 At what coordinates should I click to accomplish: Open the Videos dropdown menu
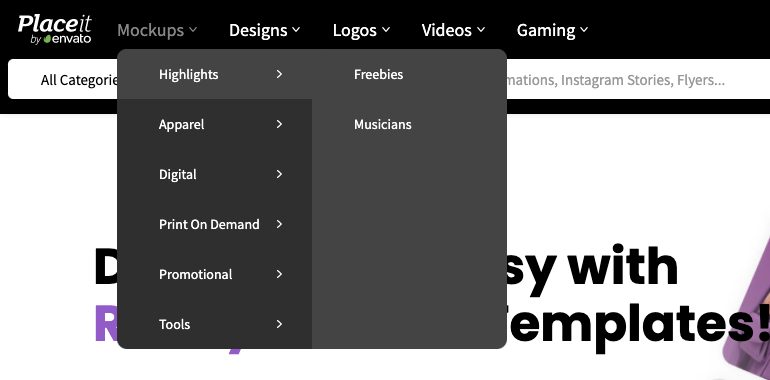pyautogui.click(x=453, y=30)
